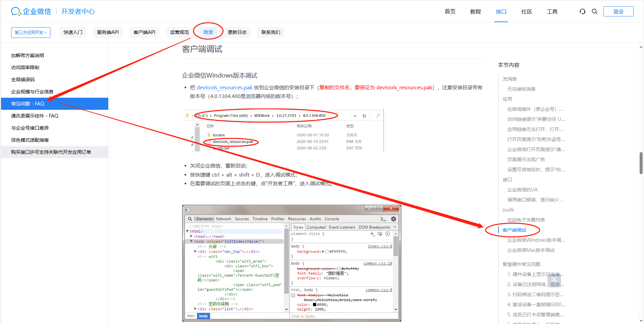The height and width of the screenshot is (324, 644).
Task: Open the 第三方应用开发 dropdown
Action: tap(31, 32)
